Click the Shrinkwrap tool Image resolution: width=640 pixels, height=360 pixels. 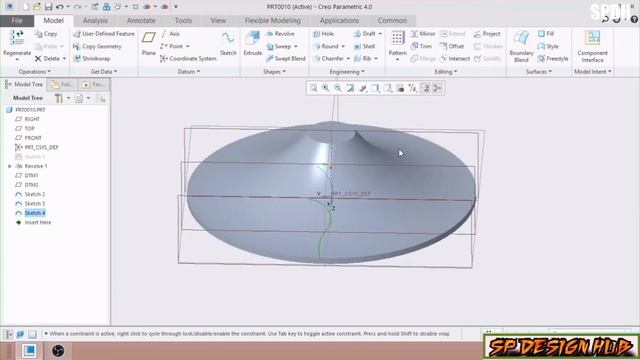92,59
